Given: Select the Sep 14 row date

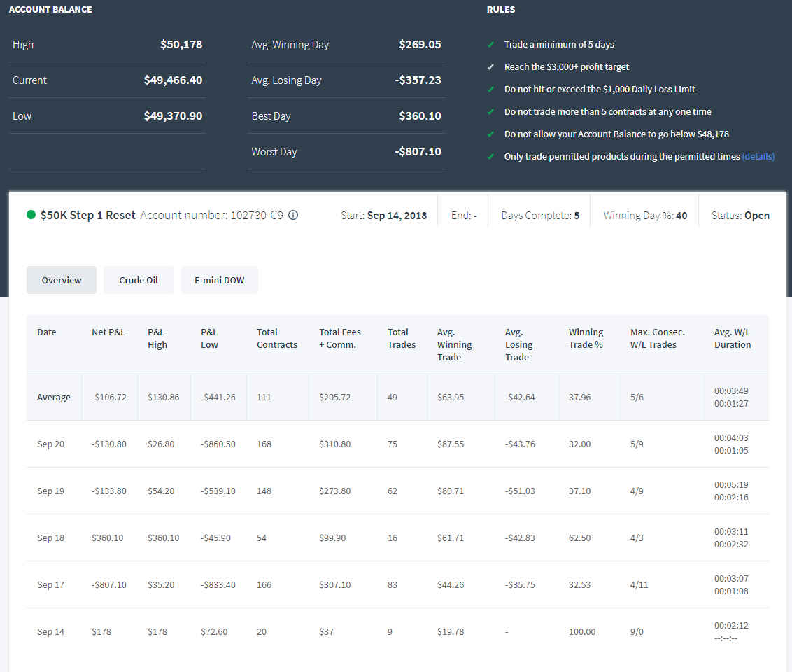Looking at the screenshot, I should 50,631.
